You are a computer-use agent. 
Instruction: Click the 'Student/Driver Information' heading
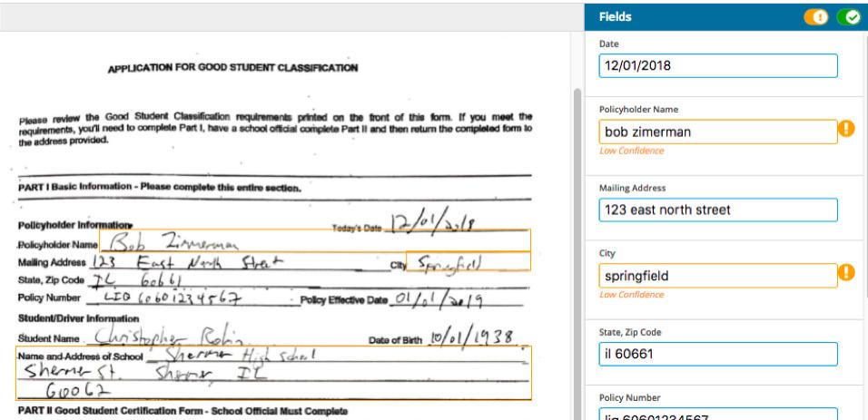(79, 319)
